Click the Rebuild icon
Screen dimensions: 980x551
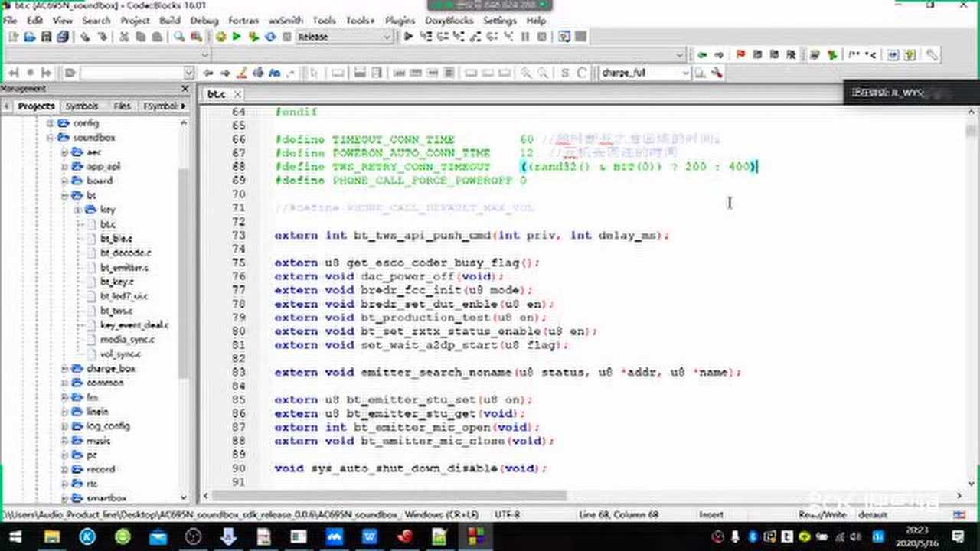269,37
